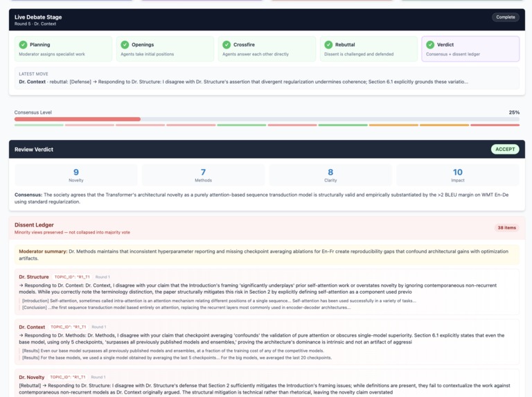The height and width of the screenshot is (397, 532).
Task: Click the Crossfire stage green check icon
Action: (x=227, y=45)
